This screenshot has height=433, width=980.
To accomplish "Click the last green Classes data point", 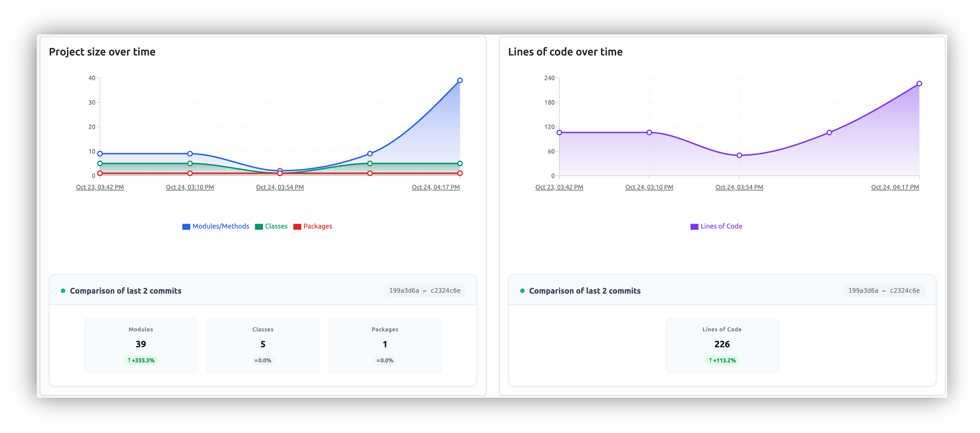I will tap(460, 163).
